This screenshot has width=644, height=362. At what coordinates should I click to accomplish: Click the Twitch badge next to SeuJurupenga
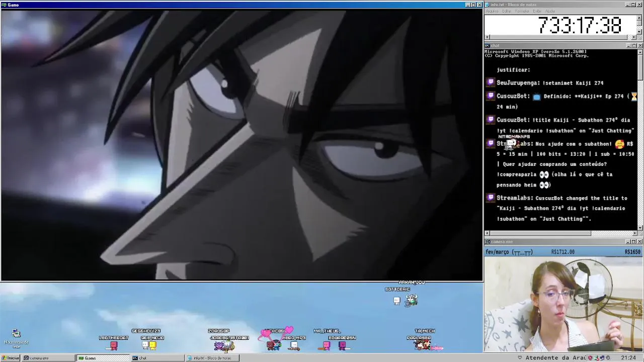tap(491, 82)
